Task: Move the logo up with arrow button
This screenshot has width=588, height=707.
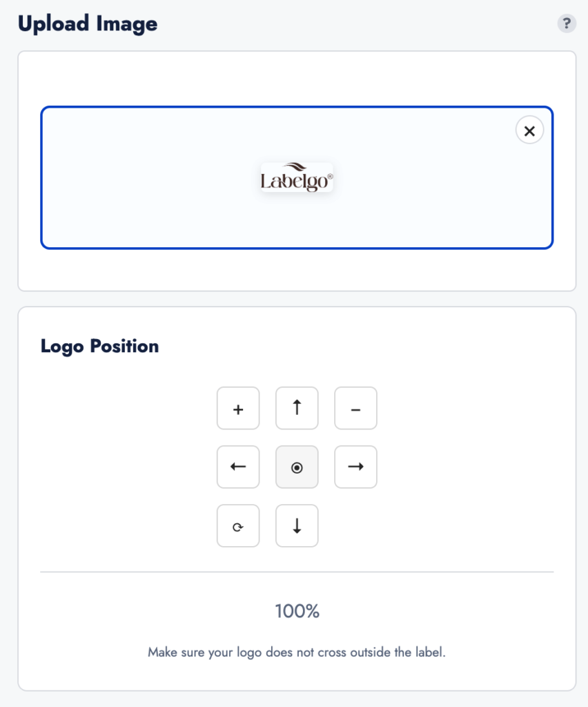Action: pyautogui.click(x=297, y=409)
